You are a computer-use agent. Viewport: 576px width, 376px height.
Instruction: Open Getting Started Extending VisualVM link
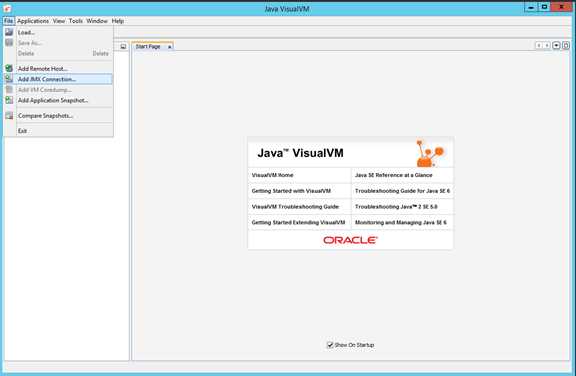pos(298,223)
